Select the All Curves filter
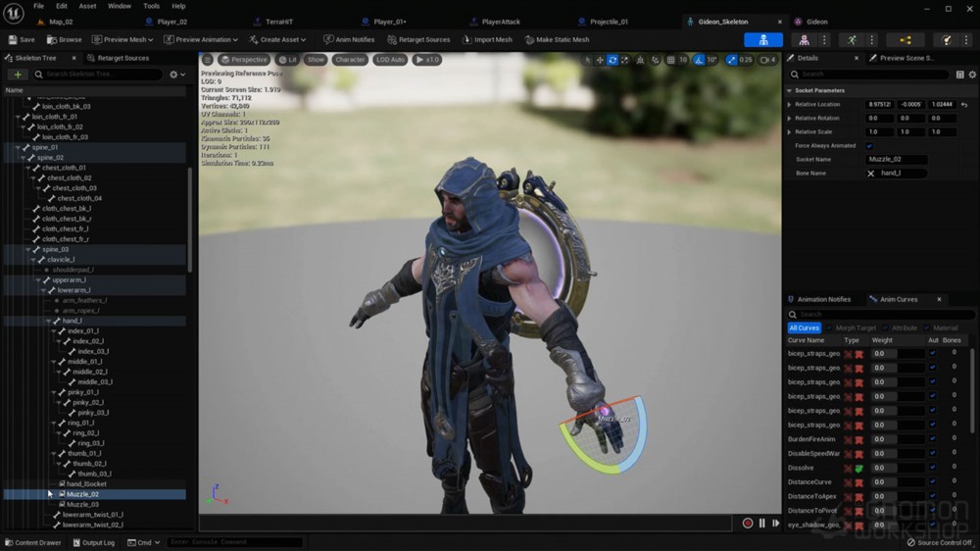The width and height of the screenshot is (980, 551). 804,328
